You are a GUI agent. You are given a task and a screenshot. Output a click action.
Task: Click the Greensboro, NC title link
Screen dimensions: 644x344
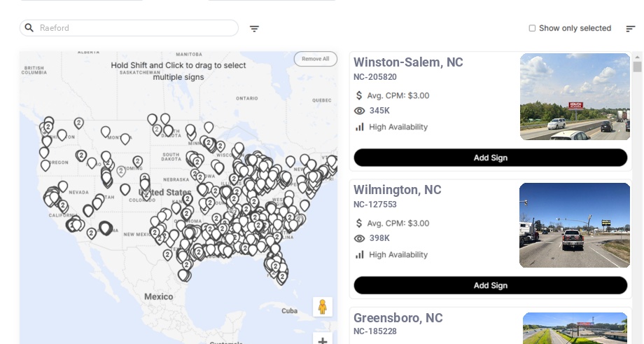(398, 318)
